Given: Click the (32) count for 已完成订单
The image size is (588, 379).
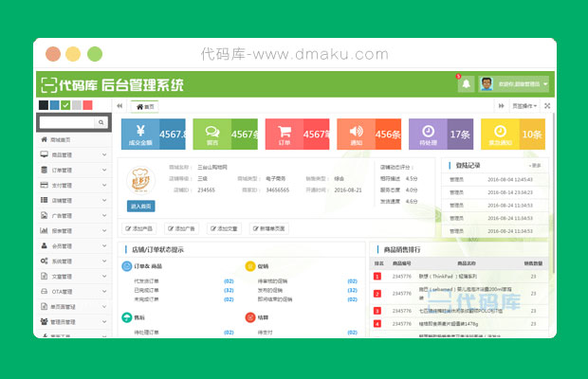Looking at the screenshot, I should click(229, 290).
